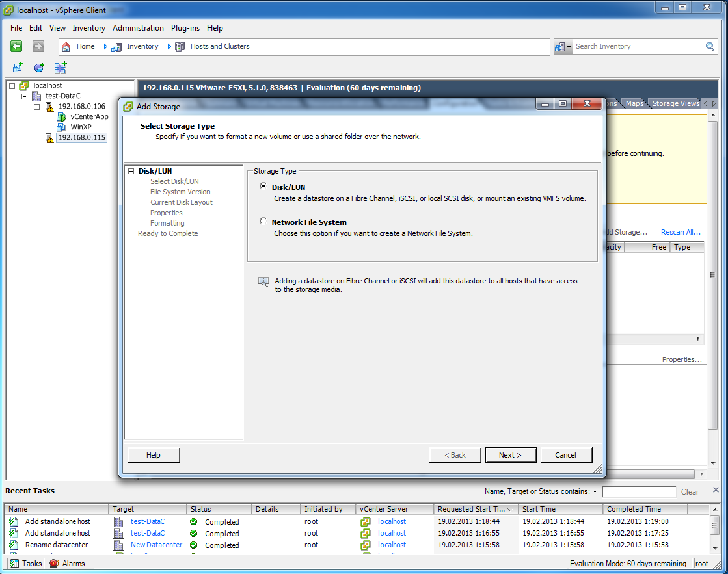728x574 pixels.
Task: Click the green Back navigation arrow
Action: 16,46
